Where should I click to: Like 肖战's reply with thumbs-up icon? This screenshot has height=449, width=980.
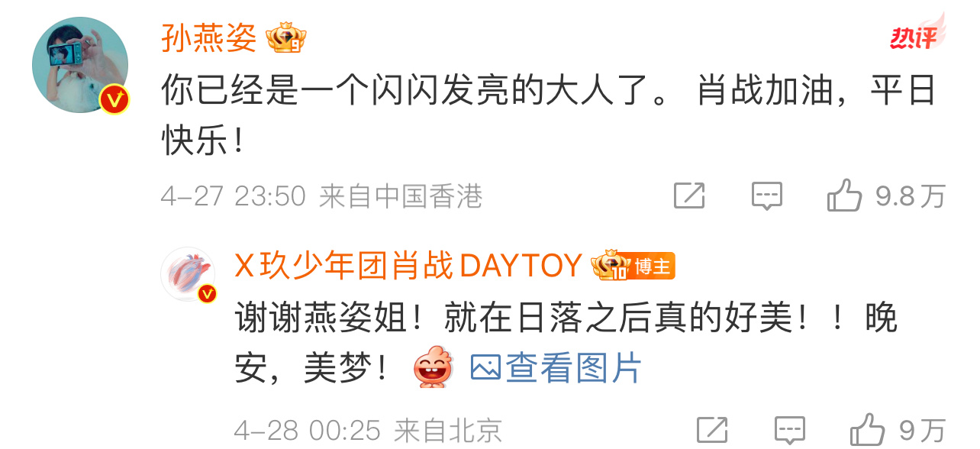(x=868, y=428)
